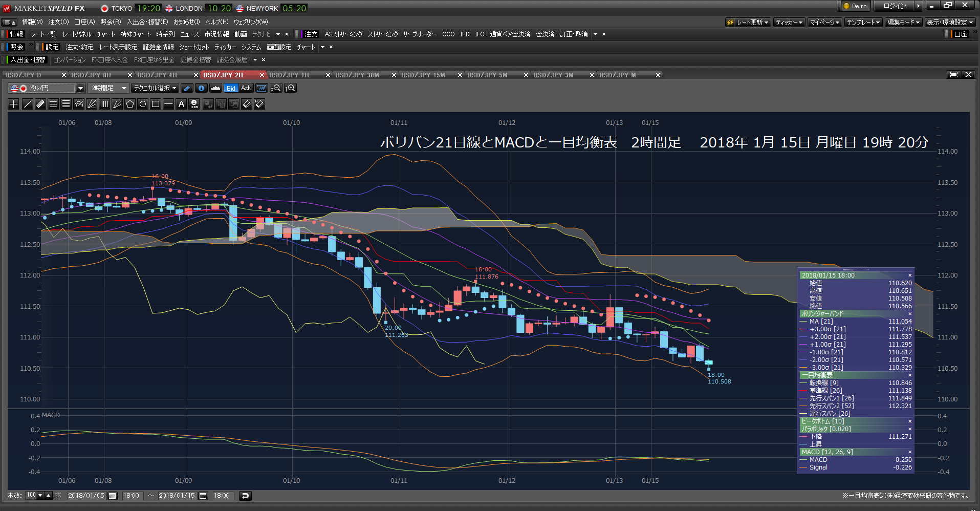Remove the パラボリック [0.020] section
The image size is (980, 511).
tap(910, 429)
